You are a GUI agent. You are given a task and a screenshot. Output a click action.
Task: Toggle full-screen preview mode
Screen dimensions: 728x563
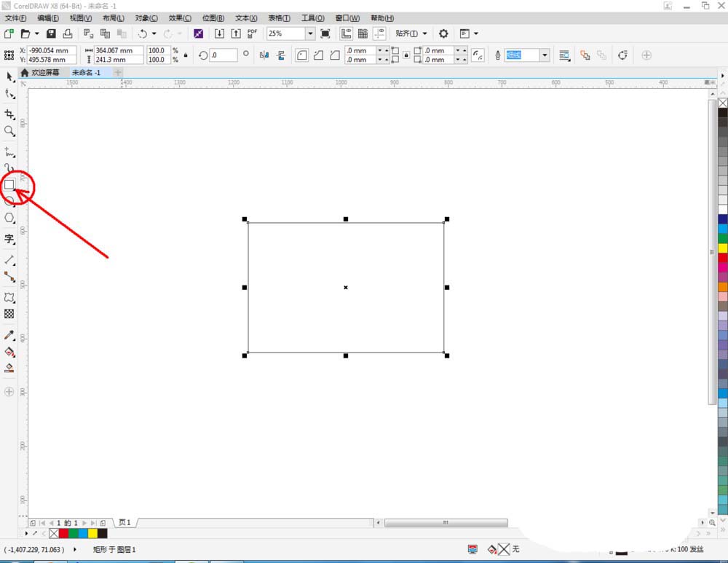pos(326,34)
